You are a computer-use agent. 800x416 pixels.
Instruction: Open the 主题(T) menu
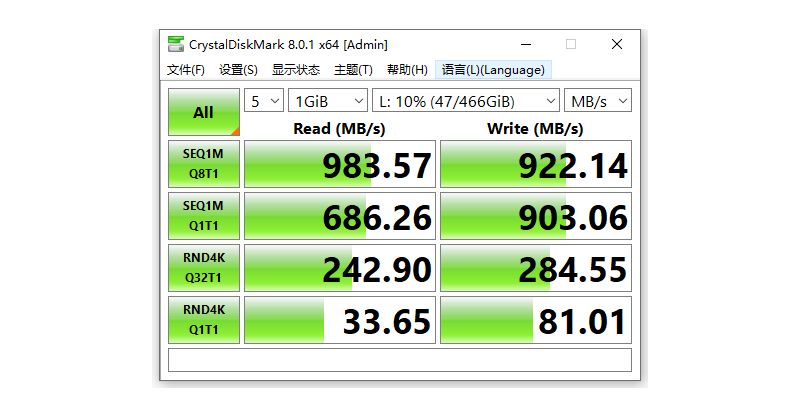coord(353,70)
